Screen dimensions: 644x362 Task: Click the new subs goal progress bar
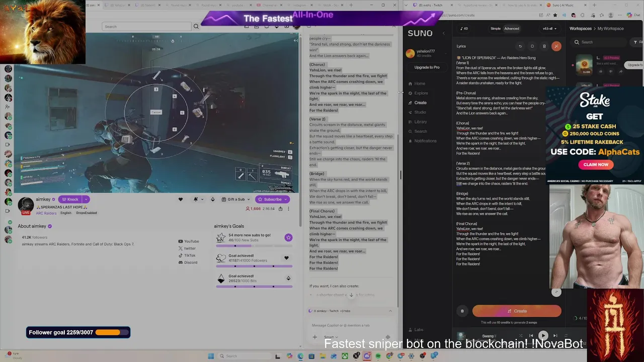pos(254,246)
